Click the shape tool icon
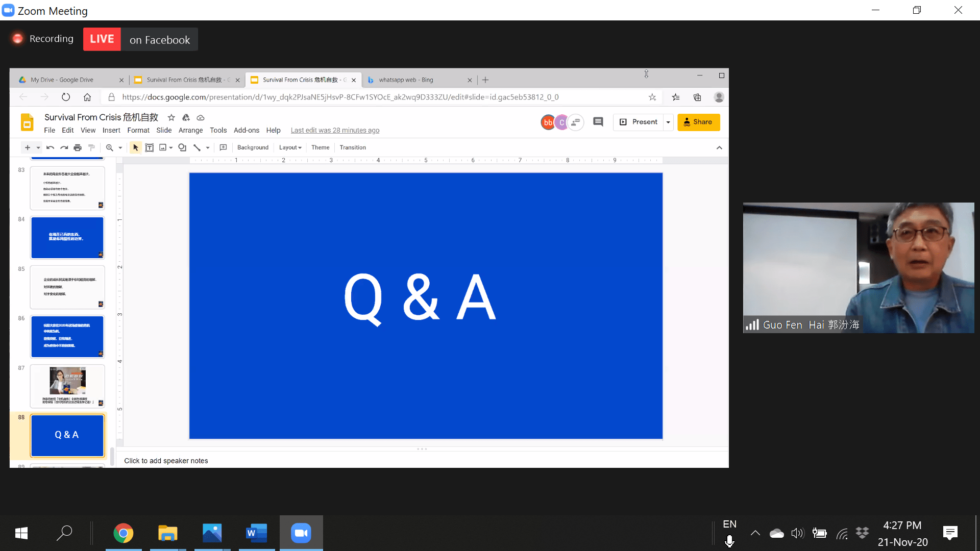This screenshot has width=980, height=551. tap(182, 147)
